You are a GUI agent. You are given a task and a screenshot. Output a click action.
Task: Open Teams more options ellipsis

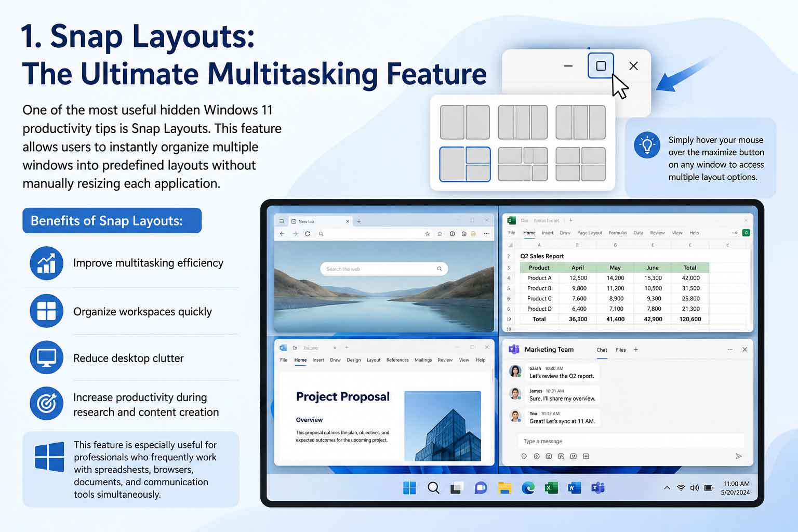[x=730, y=350]
